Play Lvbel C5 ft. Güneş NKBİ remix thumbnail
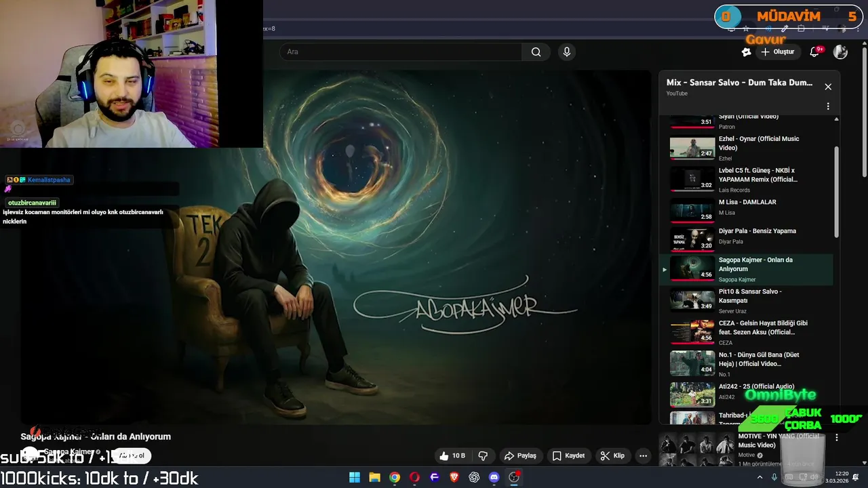 (692, 180)
